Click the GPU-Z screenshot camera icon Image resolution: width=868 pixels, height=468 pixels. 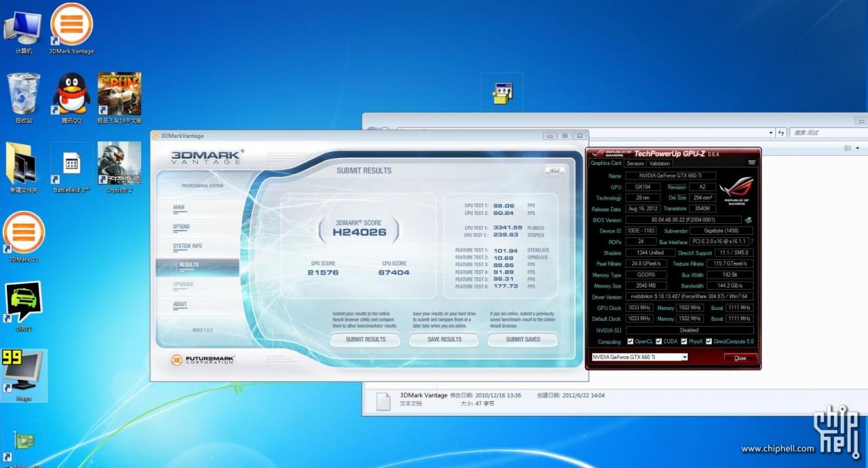click(x=751, y=163)
